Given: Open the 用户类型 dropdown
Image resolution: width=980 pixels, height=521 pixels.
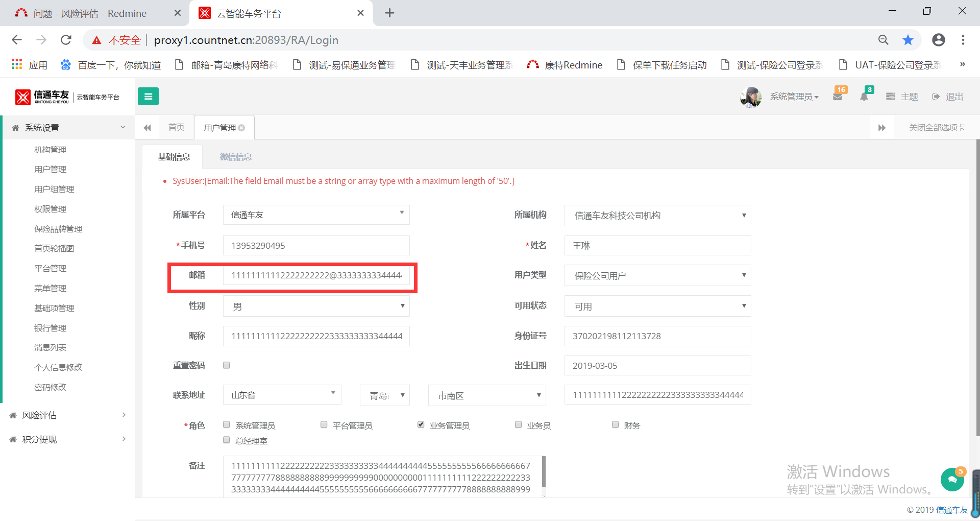Looking at the screenshot, I should click(657, 275).
